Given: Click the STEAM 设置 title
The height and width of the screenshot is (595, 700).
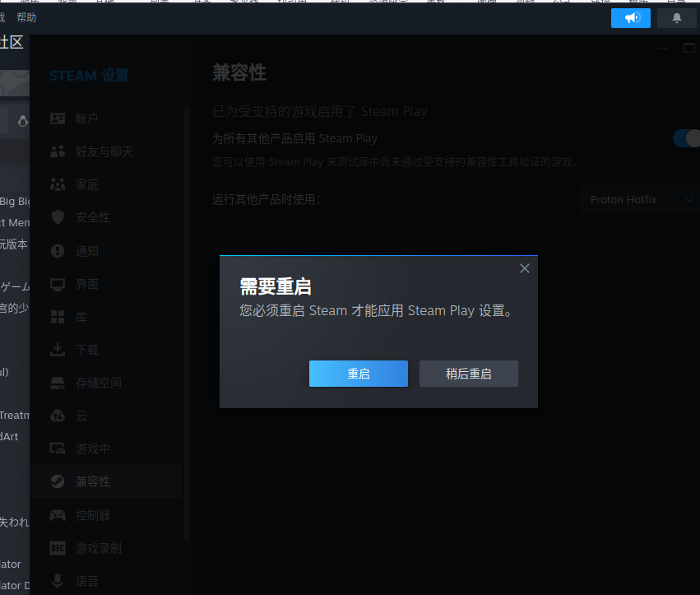Looking at the screenshot, I should [x=89, y=76].
